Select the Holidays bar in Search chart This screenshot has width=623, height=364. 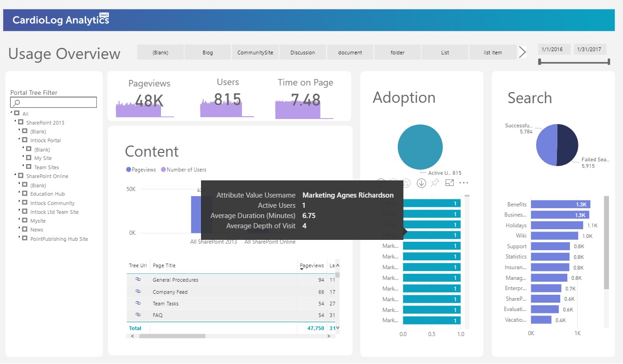[x=557, y=225]
